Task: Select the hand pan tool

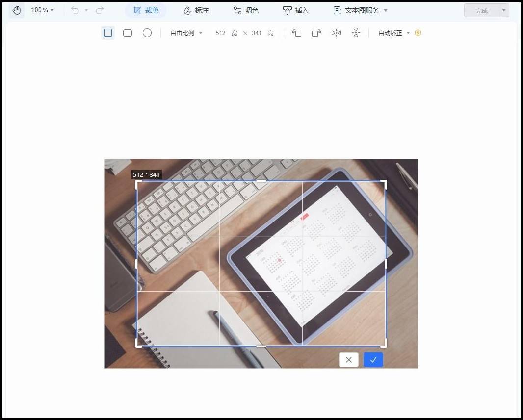Action: [16, 11]
